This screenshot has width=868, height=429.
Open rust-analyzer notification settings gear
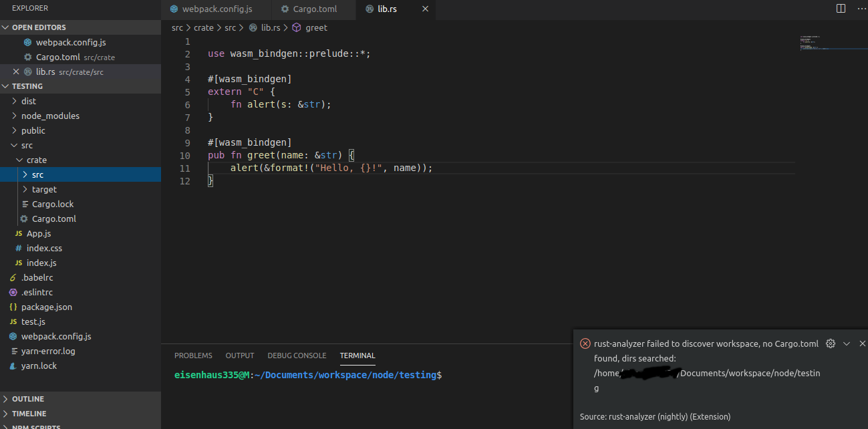click(x=831, y=343)
